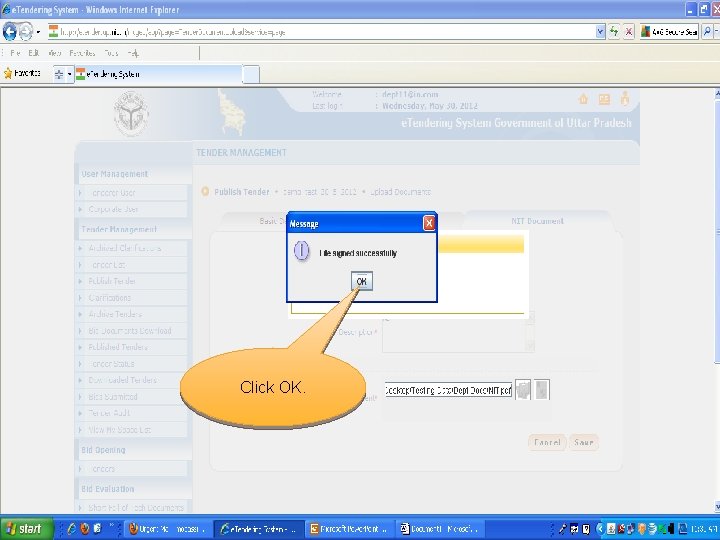Open the Help menu
720x540 pixels.
click(x=133, y=53)
